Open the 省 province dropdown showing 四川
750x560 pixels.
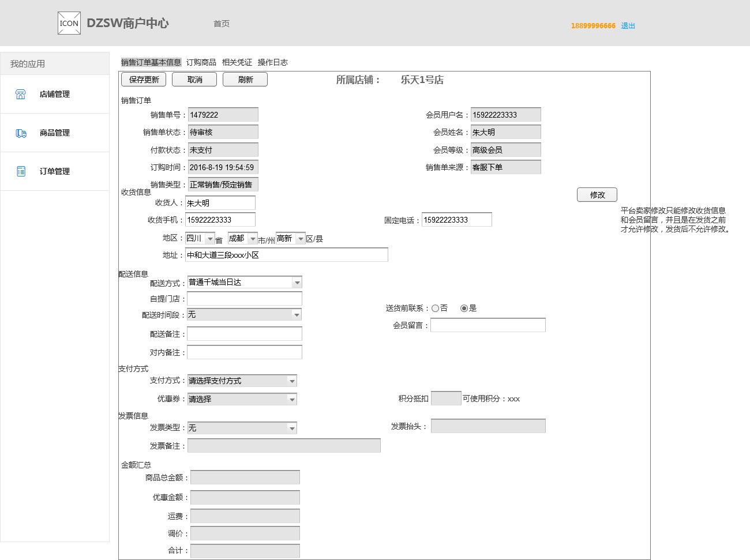[200, 238]
